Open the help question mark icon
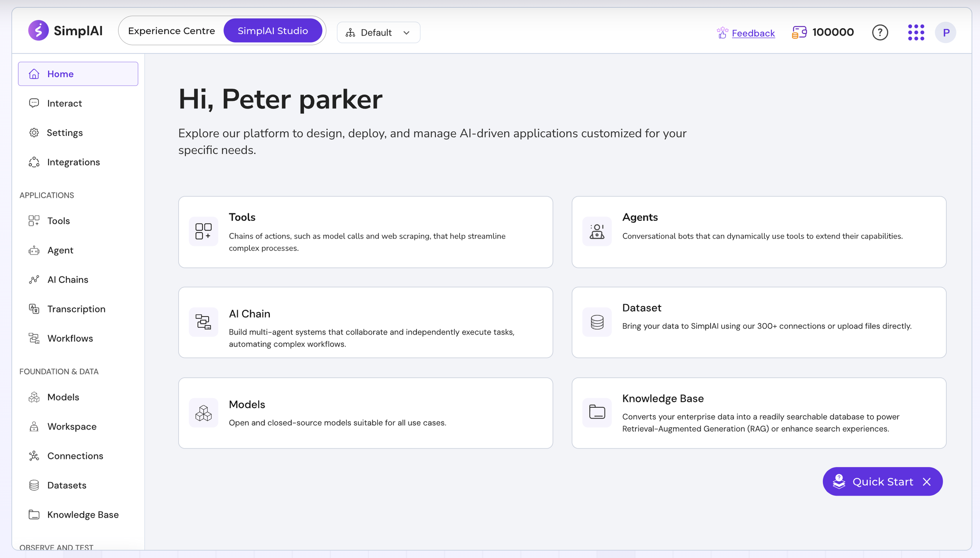 coord(879,33)
